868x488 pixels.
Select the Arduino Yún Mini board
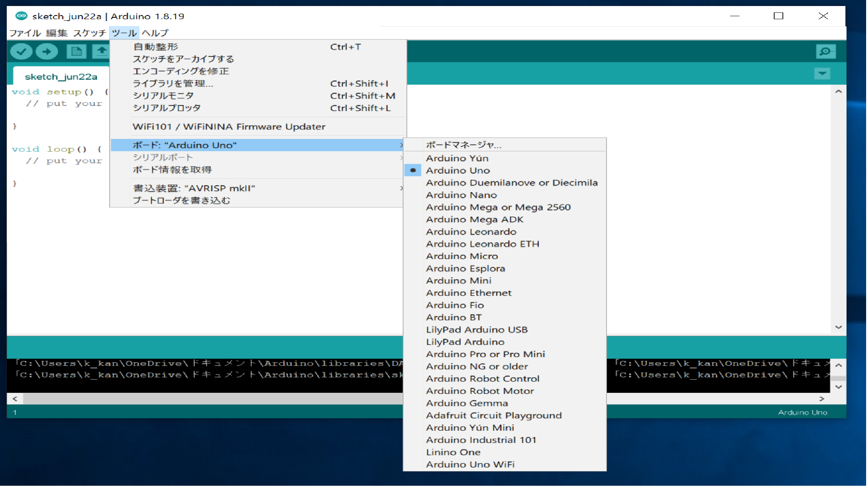click(505, 428)
